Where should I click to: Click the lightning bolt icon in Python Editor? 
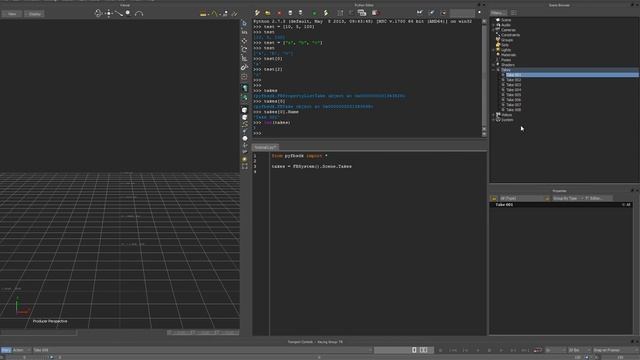tap(326, 13)
